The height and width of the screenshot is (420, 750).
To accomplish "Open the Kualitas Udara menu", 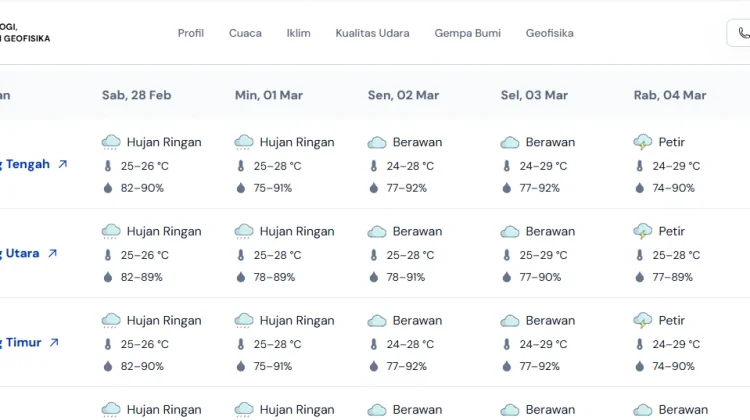I will click(373, 33).
